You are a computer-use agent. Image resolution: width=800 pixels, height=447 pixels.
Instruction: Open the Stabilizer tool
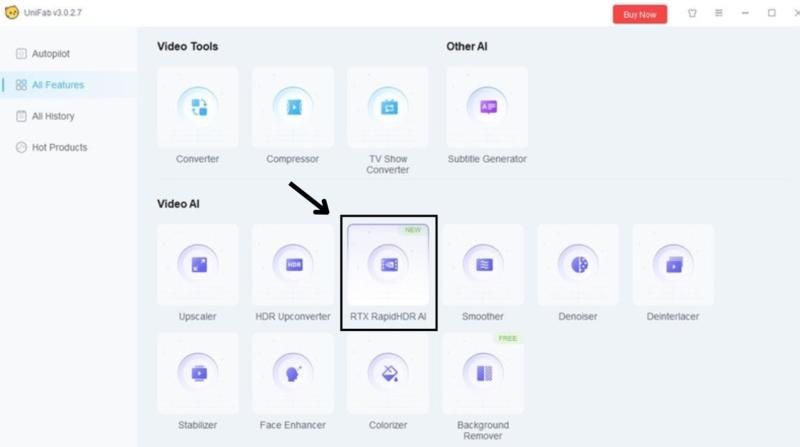click(197, 374)
